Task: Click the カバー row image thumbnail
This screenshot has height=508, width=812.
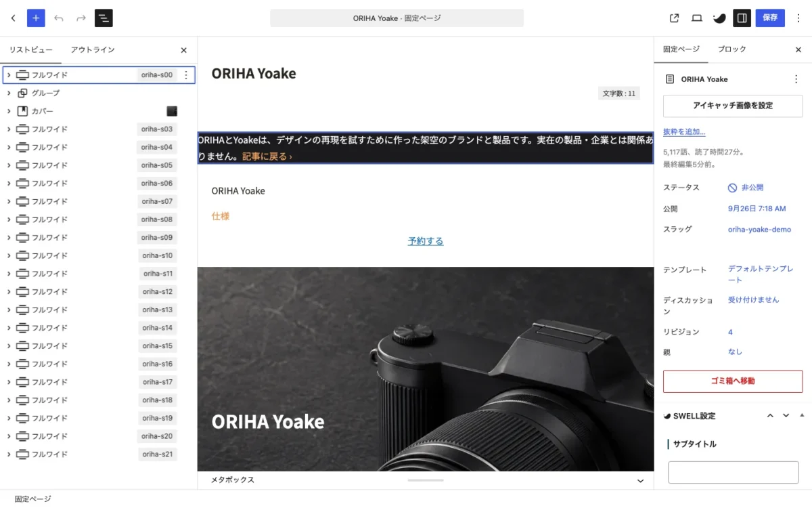Action: (172, 111)
